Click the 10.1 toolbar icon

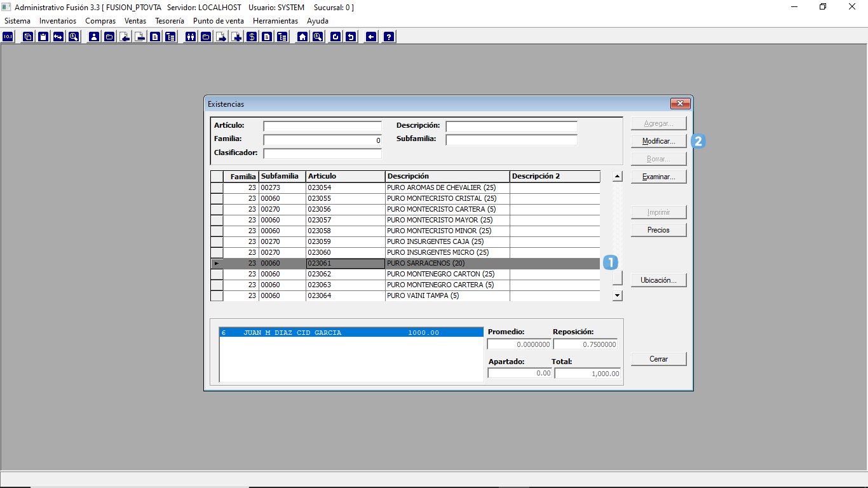pos(8,37)
